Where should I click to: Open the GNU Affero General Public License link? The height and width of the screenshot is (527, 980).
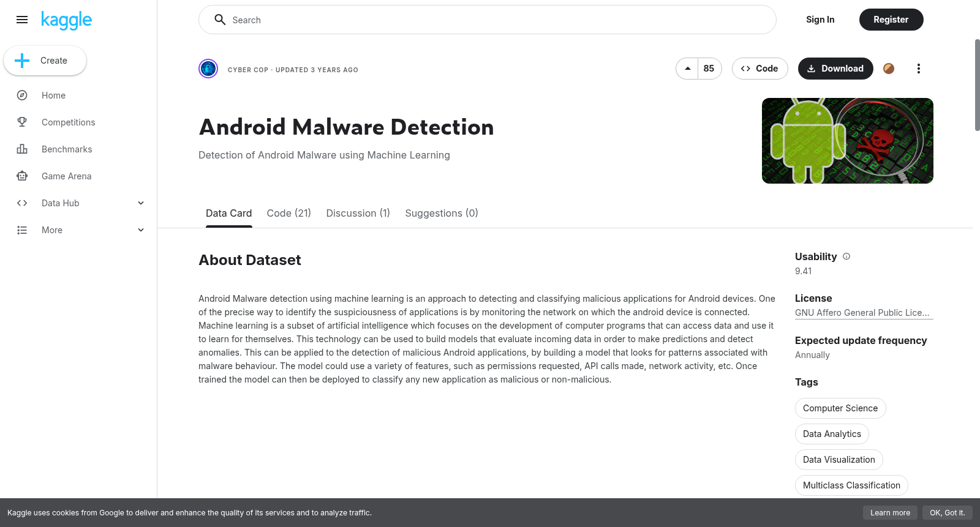864,313
